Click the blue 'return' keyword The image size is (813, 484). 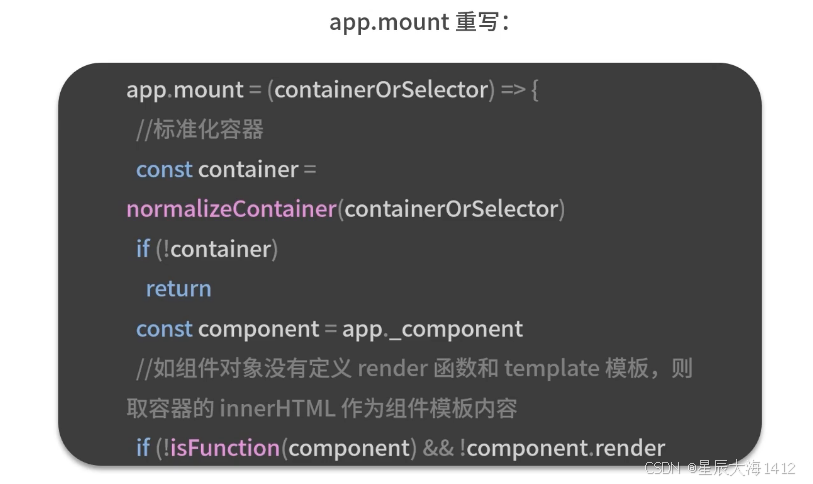[178, 289]
